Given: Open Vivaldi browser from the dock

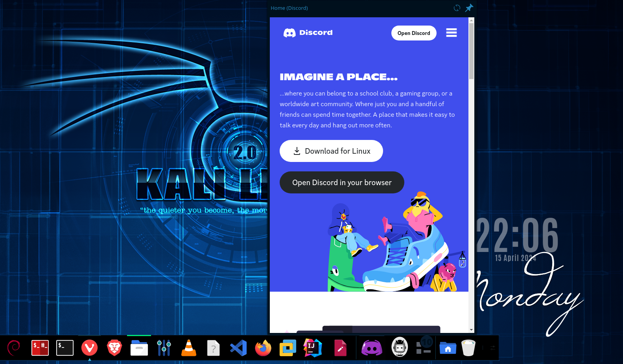Looking at the screenshot, I should click(x=90, y=348).
